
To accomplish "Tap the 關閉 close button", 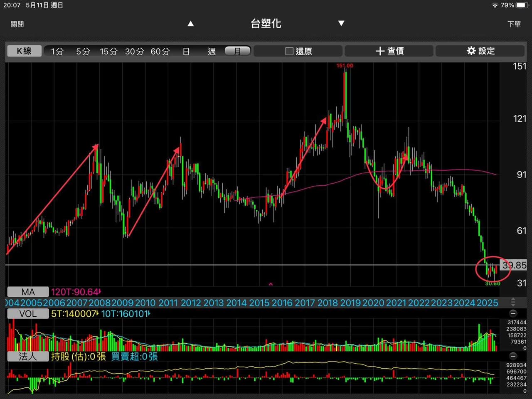I will (17, 24).
